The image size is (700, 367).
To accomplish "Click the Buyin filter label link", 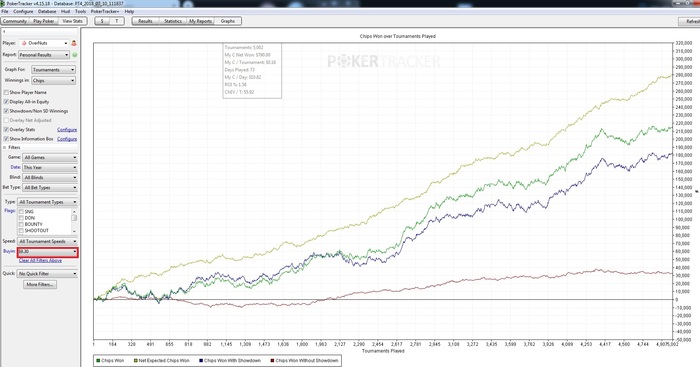I will [9, 251].
